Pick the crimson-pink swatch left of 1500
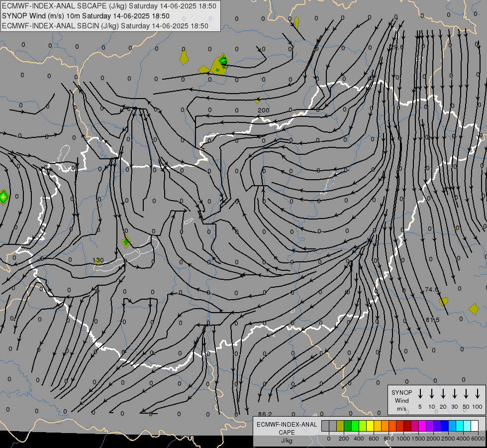 (415, 426)
